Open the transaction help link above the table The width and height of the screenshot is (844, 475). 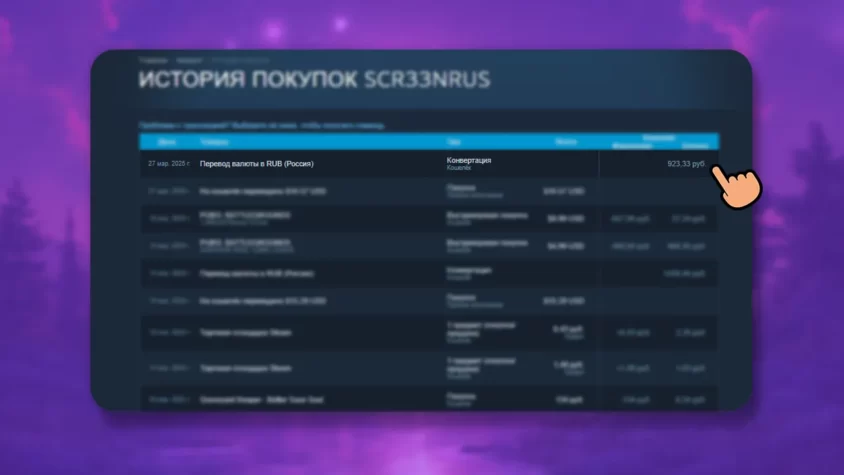[x=262, y=125]
